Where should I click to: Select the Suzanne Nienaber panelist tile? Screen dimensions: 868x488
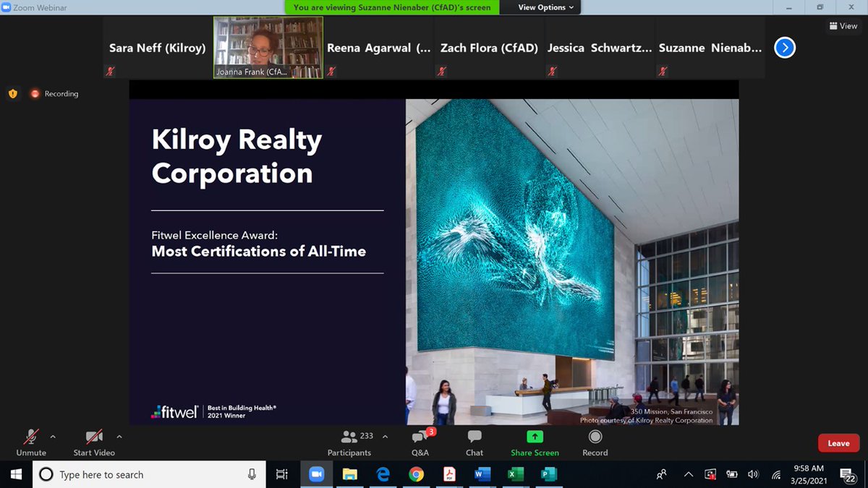pyautogui.click(x=710, y=48)
